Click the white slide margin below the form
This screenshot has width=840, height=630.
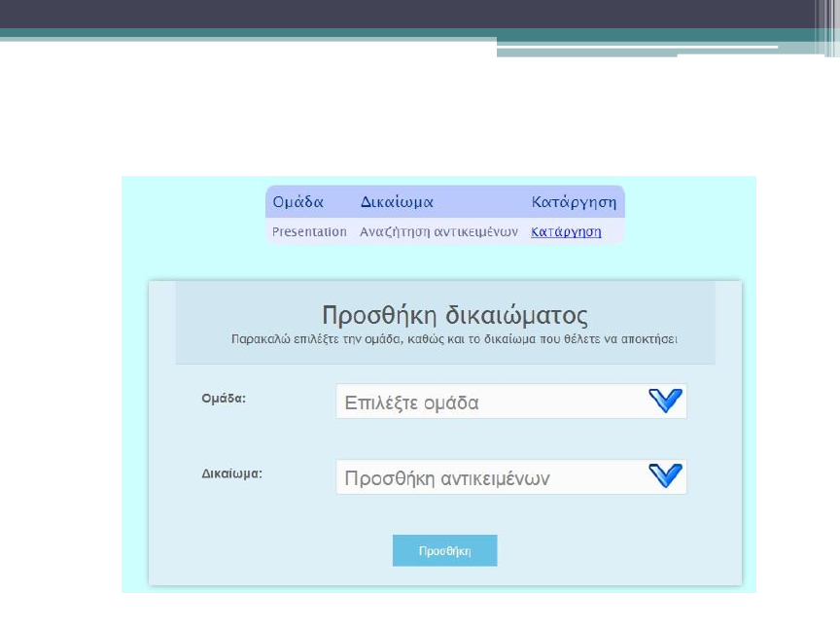coord(437,611)
